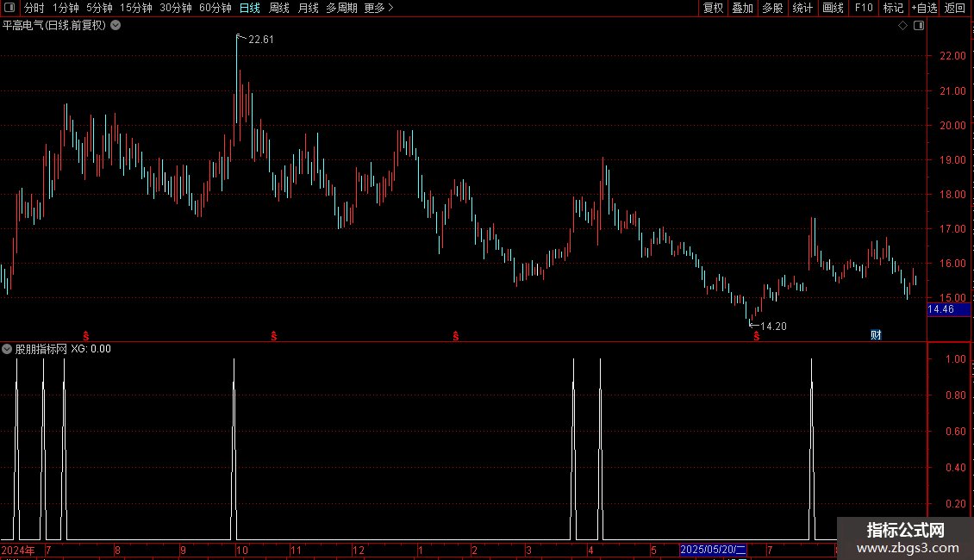
Task: Click the 22.00 price axis label
Action: click(952, 56)
